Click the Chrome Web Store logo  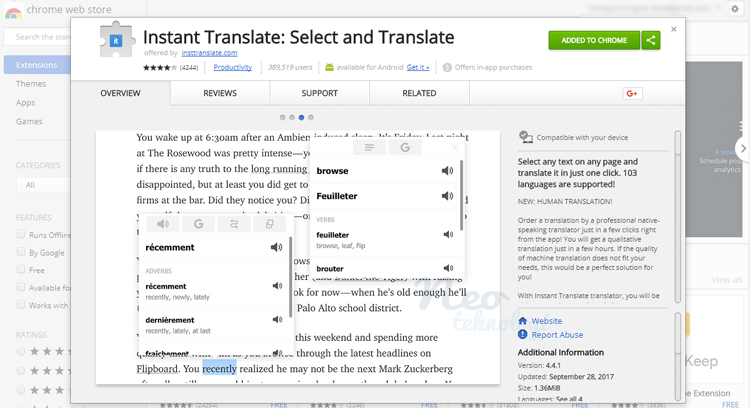tap(13, 11)
